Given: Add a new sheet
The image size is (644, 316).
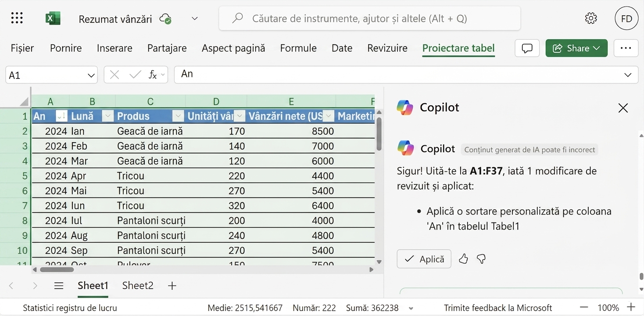Looking at the screenshot, I should (172, 286).
